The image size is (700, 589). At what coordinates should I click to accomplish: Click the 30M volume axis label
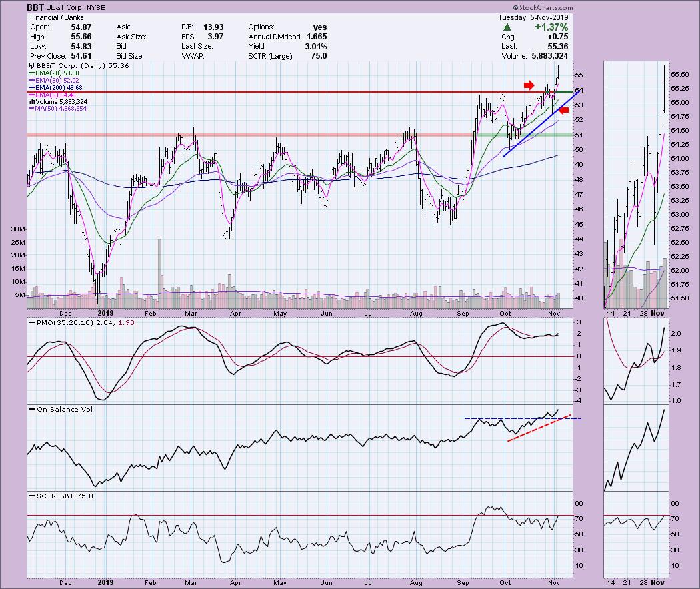pos(18,229)
